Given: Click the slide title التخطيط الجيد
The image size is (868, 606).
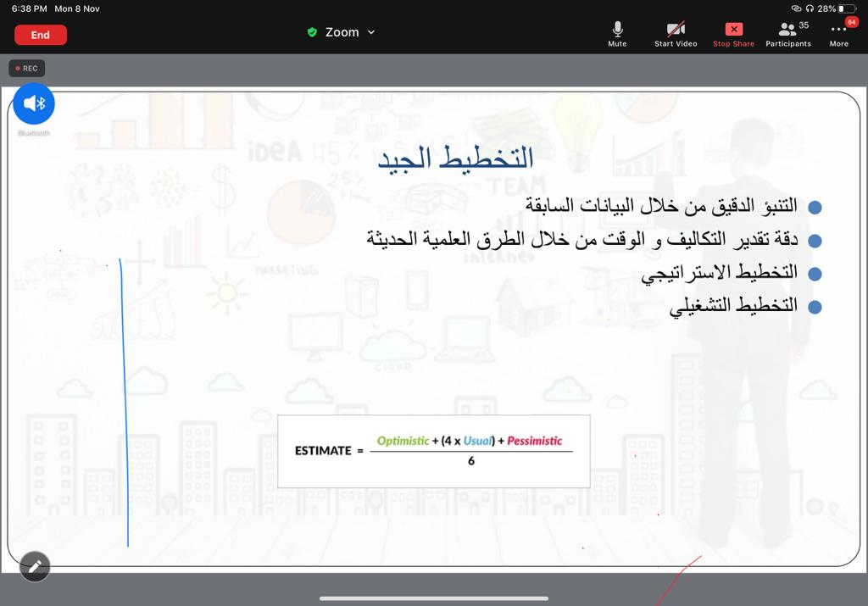Looking at the screenshot, I should pyautogui.click(x=456, y=158).
